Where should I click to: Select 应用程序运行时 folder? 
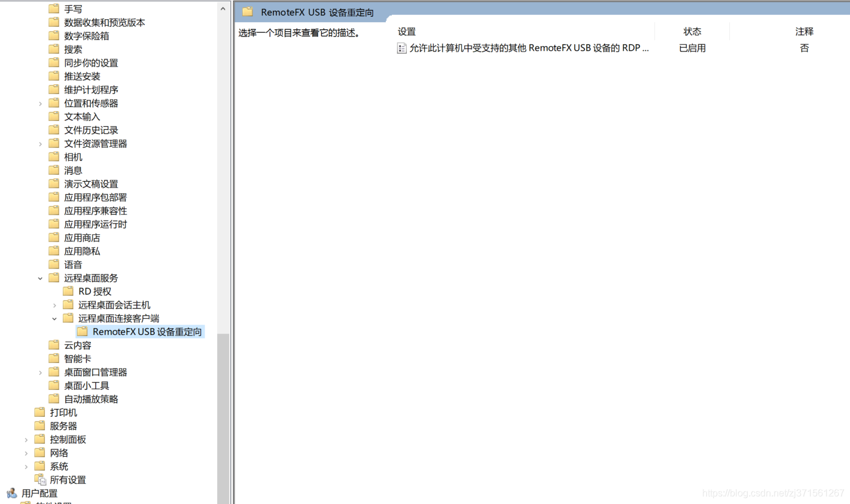coord(96,224)
